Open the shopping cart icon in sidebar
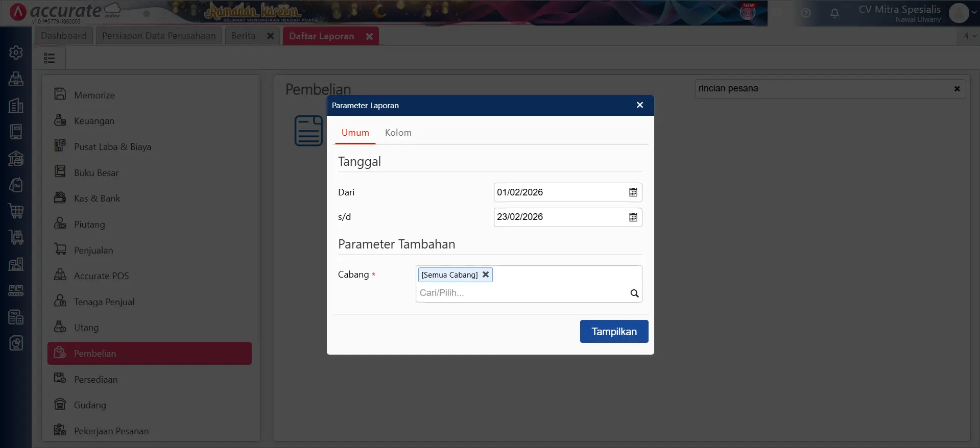 [x=16, y=211]
